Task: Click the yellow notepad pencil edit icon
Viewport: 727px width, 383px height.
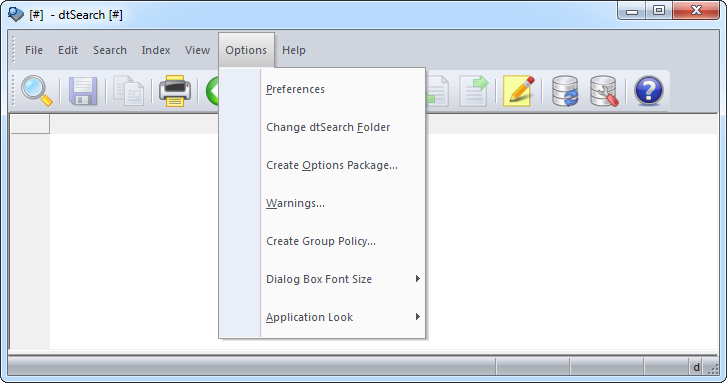Action: 519,91
